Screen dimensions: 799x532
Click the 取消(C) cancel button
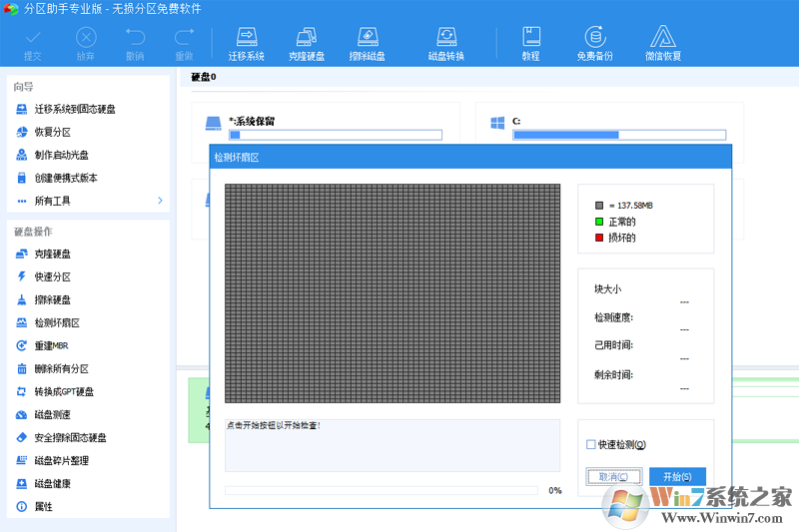coord(613,476)
